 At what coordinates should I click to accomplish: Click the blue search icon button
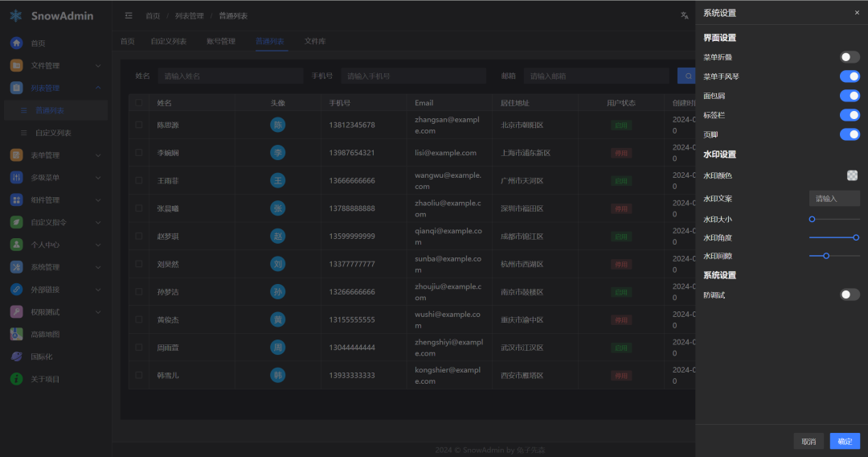(x=687, y=76)
